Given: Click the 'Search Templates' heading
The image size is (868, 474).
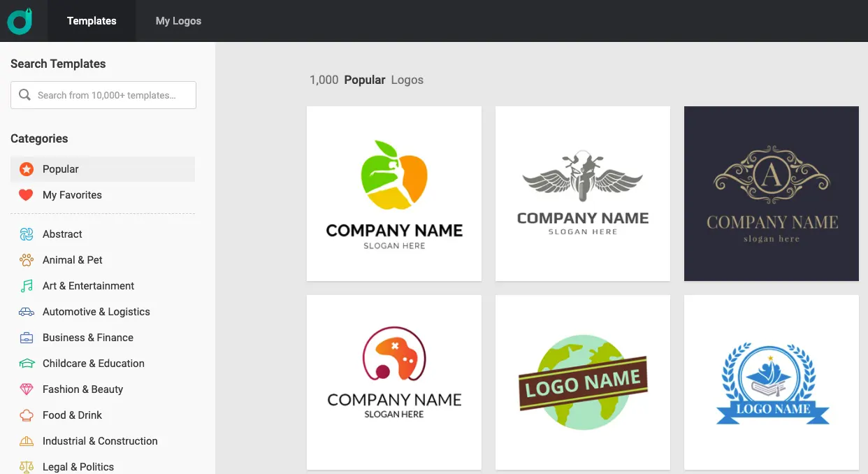Looking at the screenshot, I should click(x=58, y=64).
